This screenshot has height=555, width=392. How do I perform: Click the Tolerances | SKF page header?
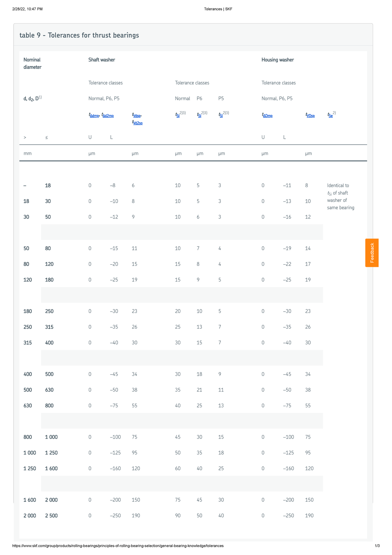coord(218,9)
